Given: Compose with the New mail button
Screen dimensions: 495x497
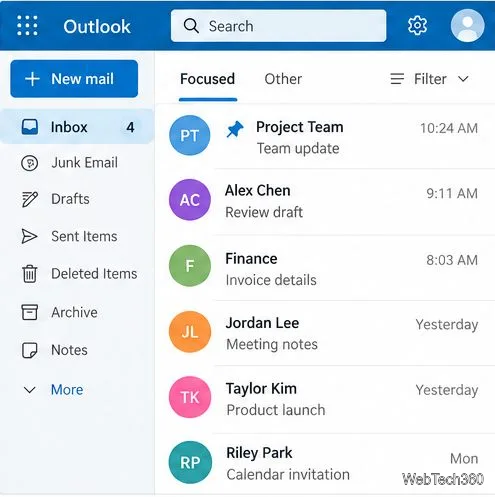Looking at the screenshot, I should (74, 79).
